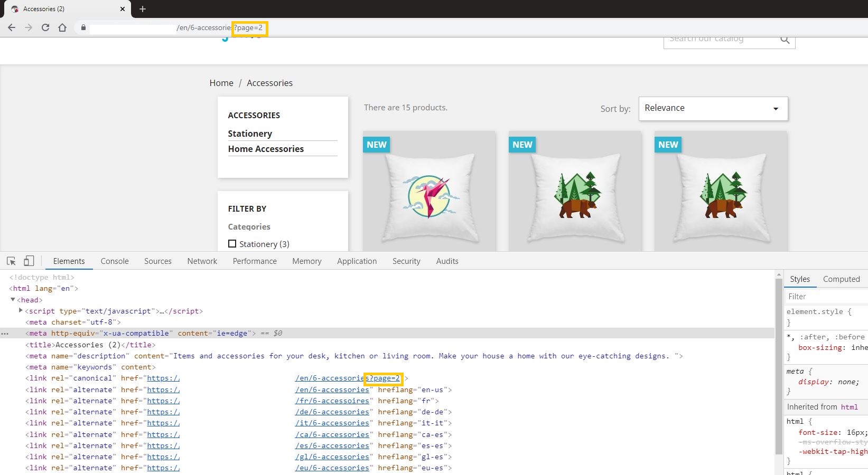Open the Application tab
868x475 pixels.
point(357,261)
